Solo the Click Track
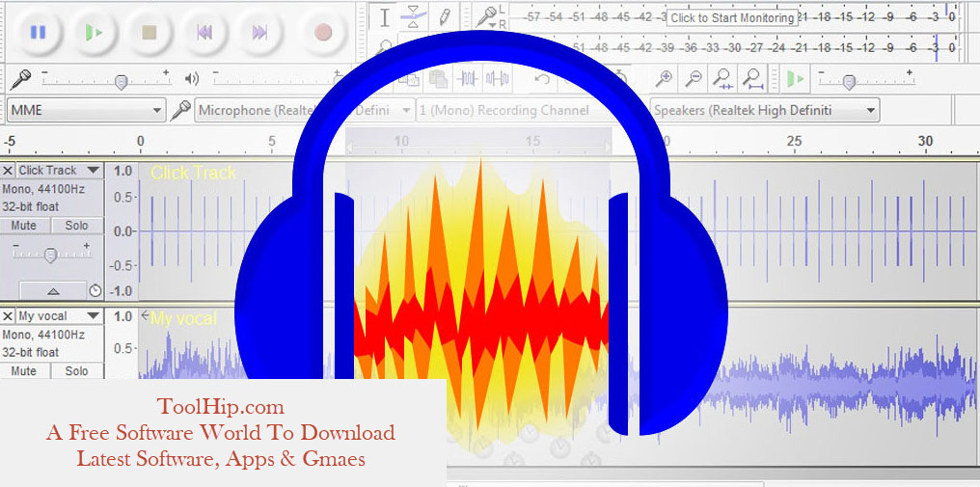 pos(76,226)
